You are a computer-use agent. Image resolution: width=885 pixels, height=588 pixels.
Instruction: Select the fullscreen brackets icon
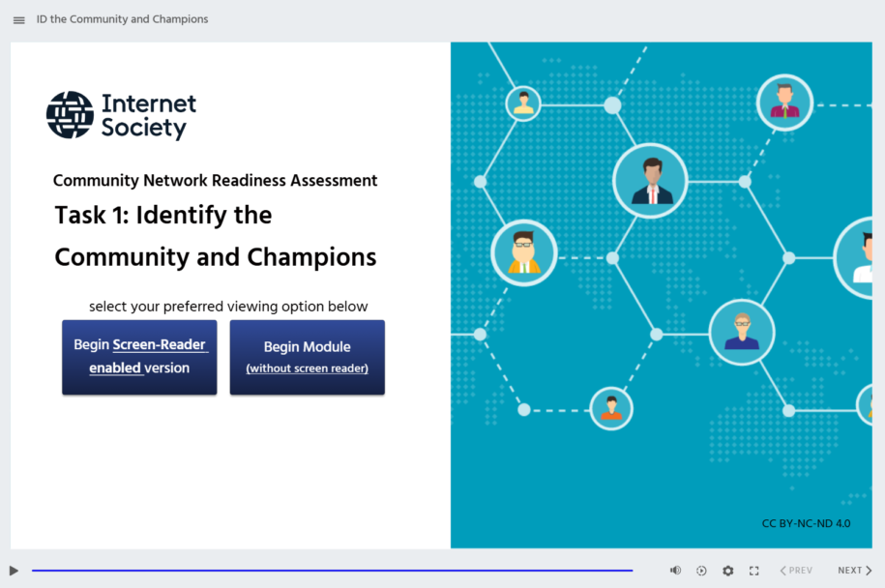click(753, 571)
